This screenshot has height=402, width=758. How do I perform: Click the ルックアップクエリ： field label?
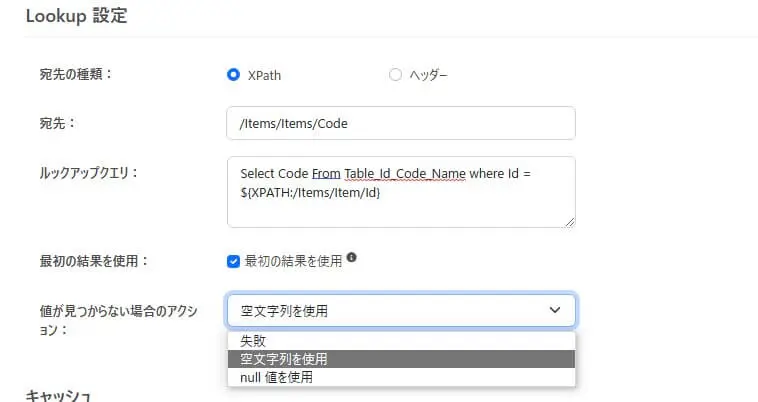pos(82,172)
